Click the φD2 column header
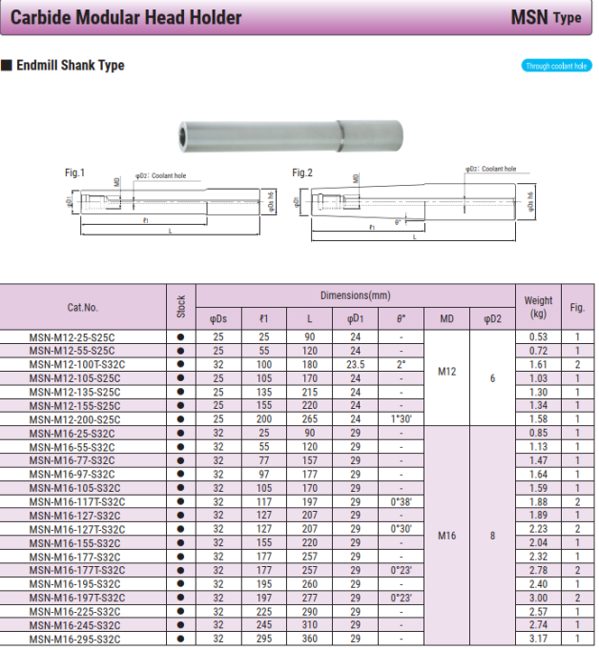Screen dimensions: 599x650 [492, 319]
